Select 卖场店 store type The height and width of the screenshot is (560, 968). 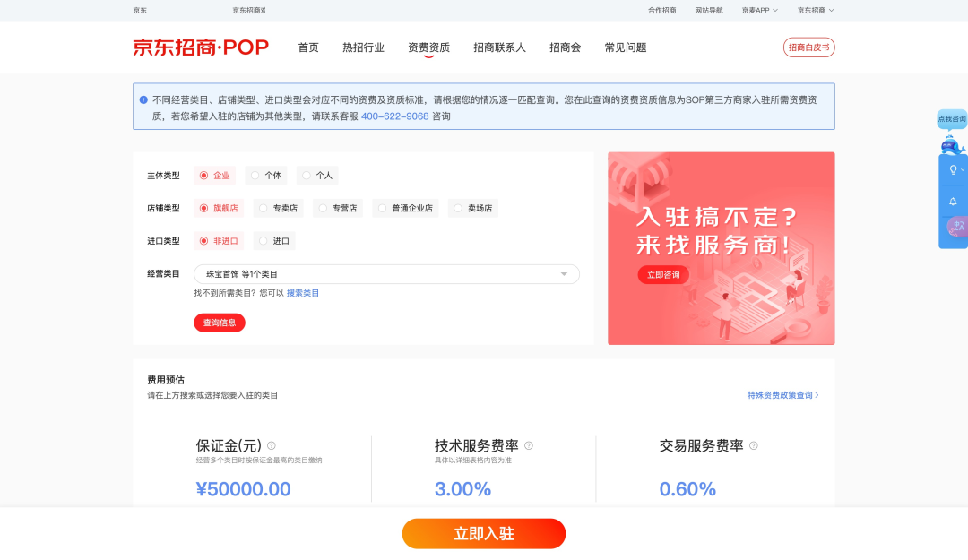[x=473, y=208]
